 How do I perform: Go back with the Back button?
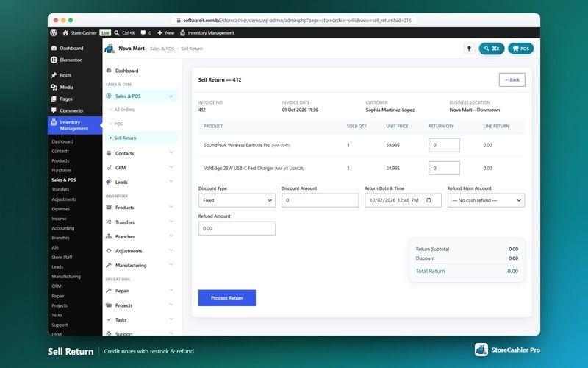click(512, 79)
